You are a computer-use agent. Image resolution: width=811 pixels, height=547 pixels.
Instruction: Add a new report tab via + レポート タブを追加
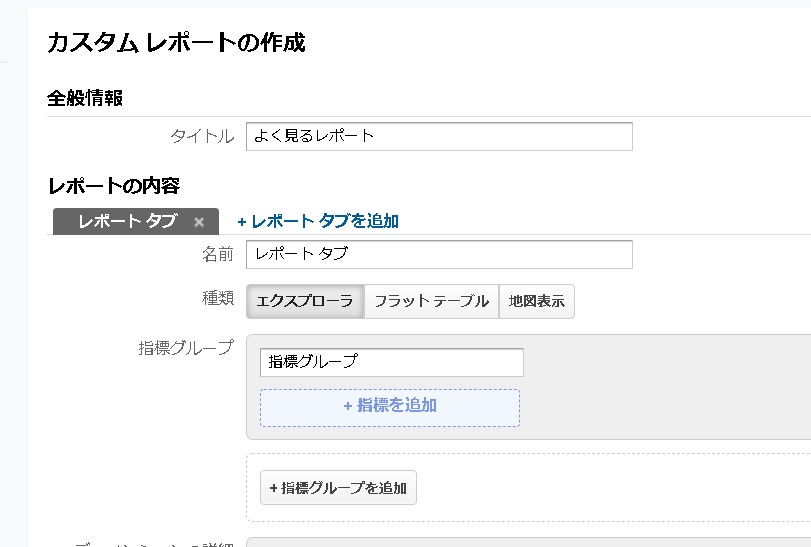pyautogui.click(x=318, y=222)
